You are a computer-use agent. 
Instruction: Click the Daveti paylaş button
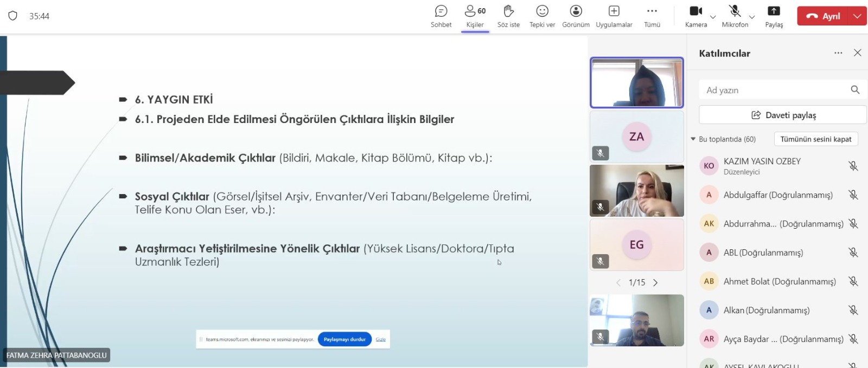(x=783, y=115)
